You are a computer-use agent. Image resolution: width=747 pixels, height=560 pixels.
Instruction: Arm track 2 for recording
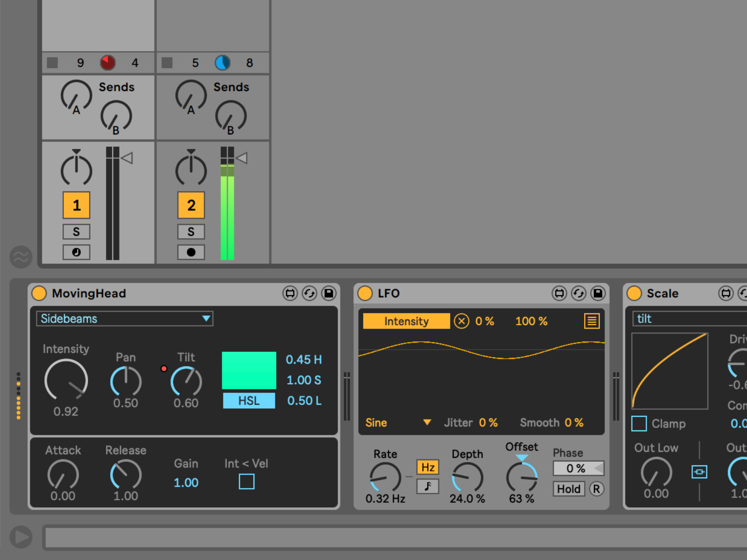[191, 252]
